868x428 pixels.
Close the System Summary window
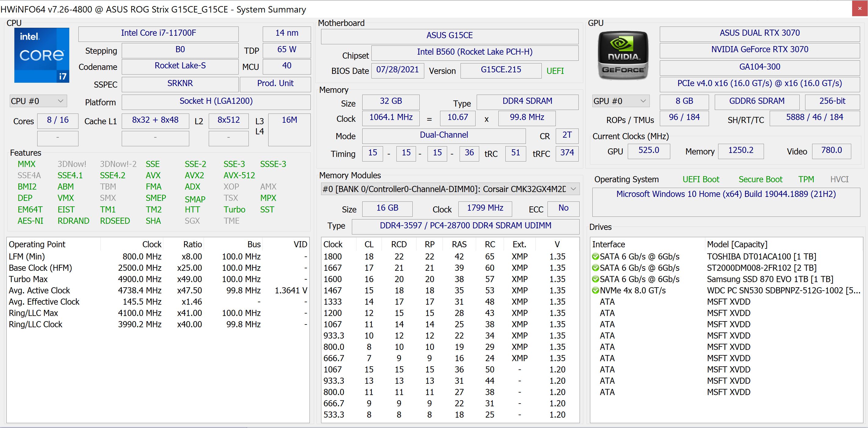point(859,9)
